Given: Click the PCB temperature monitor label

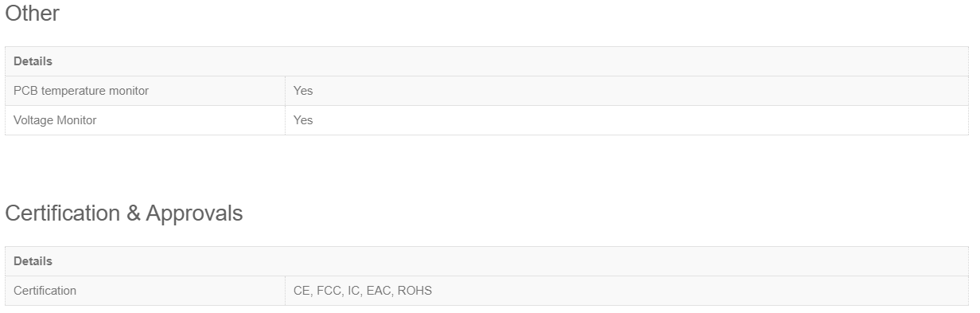Looking at the screenshot, I should click(x=81, y=91).
